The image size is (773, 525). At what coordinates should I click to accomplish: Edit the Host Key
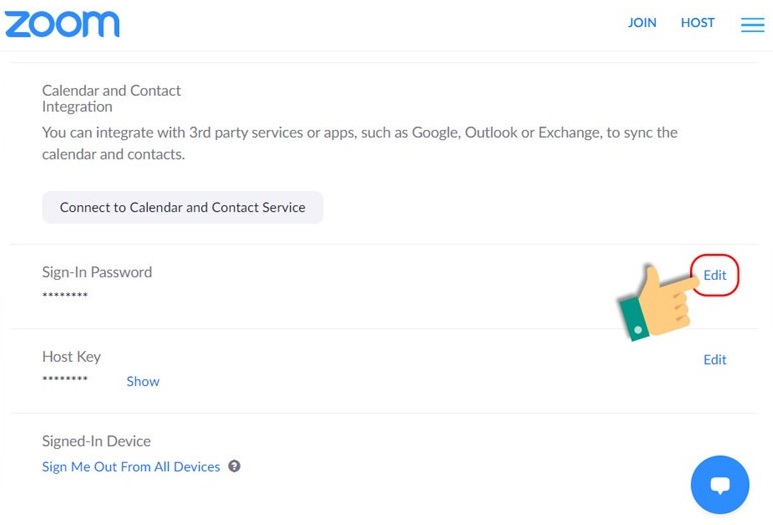coord(715,360)
